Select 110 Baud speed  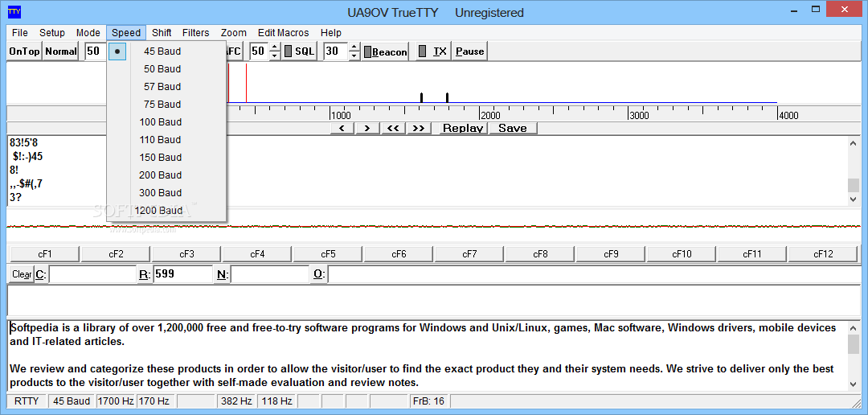166,140
